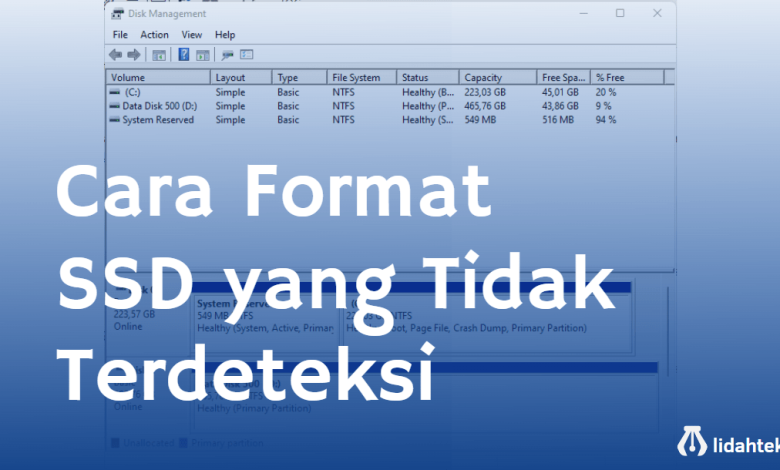
Task: Click the 9 % free value
Action: (x=603, y=106)
